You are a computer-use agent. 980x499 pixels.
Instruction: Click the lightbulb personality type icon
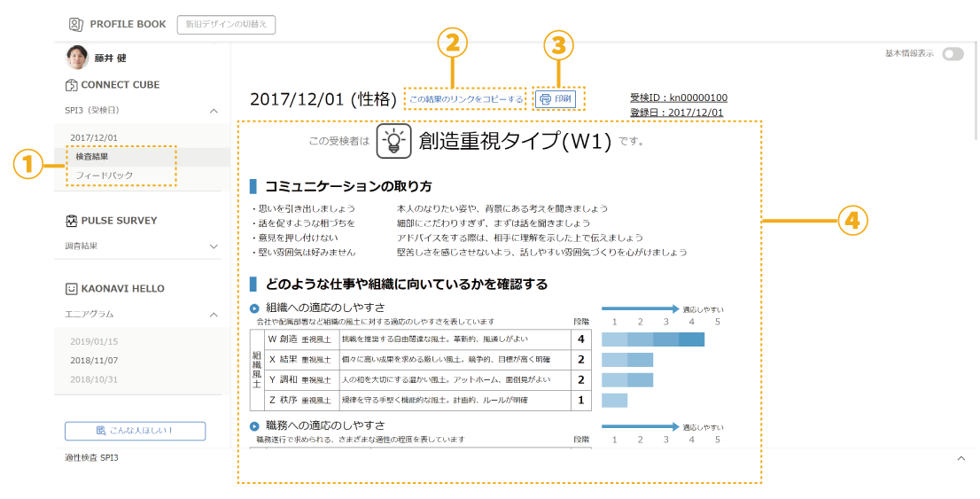pyautogui.click(x=393, y=141)
